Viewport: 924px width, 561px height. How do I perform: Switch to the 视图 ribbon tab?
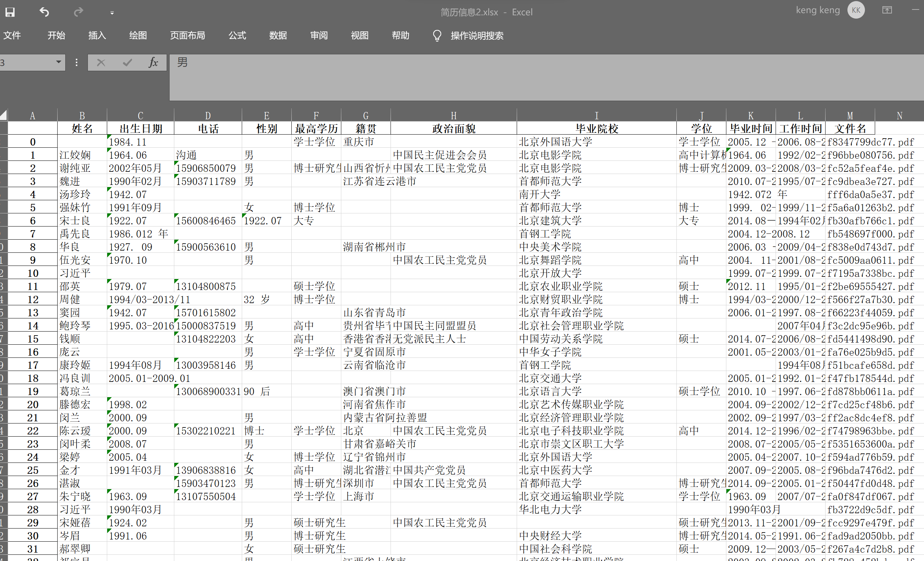(x=359, y=35)
